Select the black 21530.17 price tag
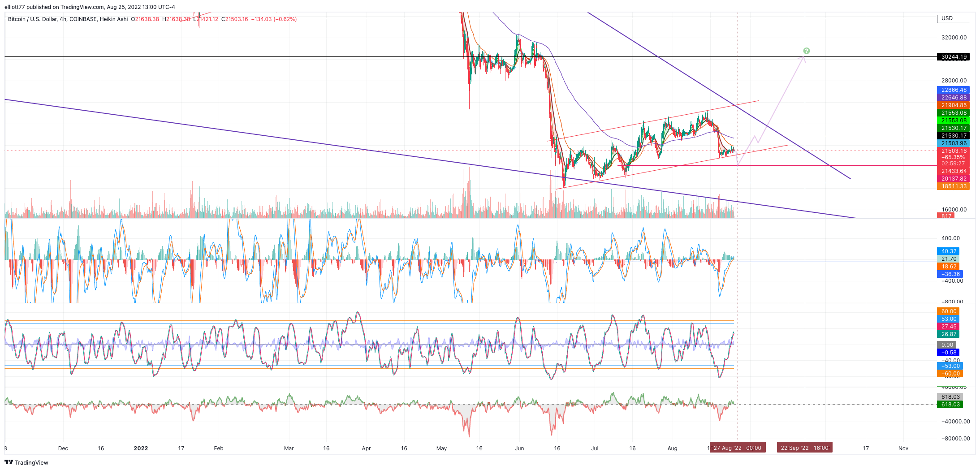The height and width of the screenshot is (470, 980). click(x=953, y=136)
